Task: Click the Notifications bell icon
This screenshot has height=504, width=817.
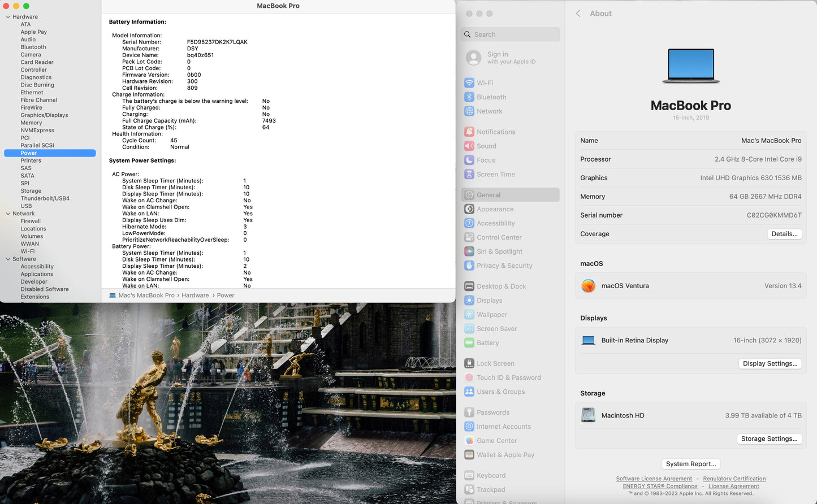Action: 469,132
